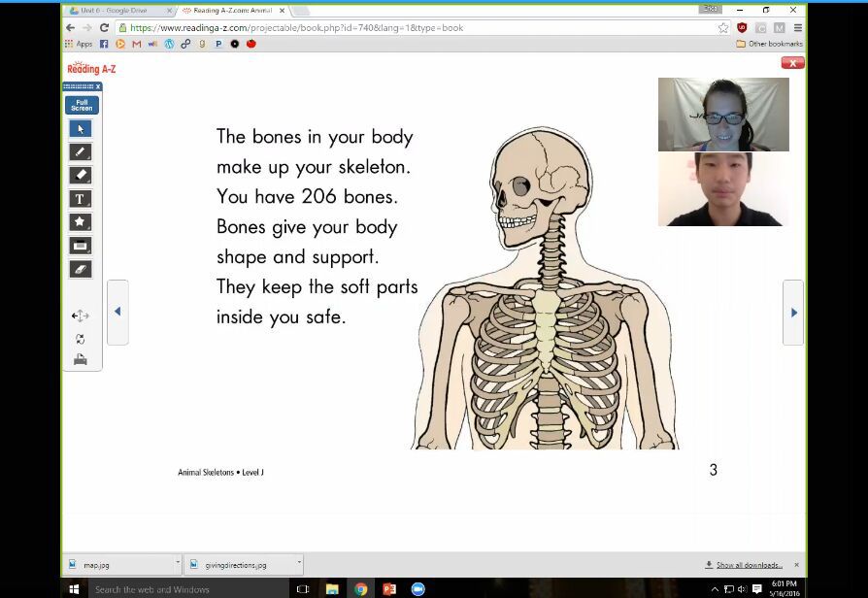Select the star stamp tool

(x=81, y=222)
